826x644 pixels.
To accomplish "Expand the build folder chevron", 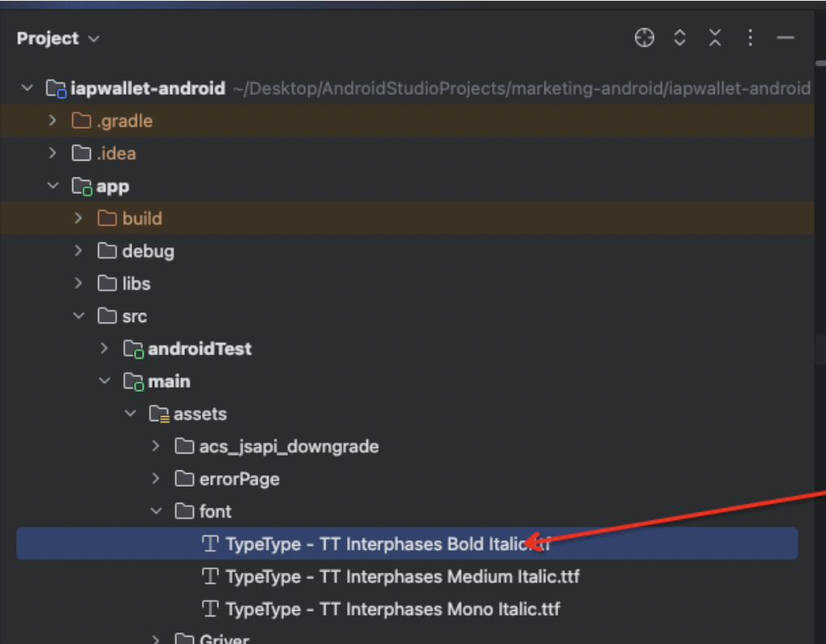I will click(x=79, y=218).
